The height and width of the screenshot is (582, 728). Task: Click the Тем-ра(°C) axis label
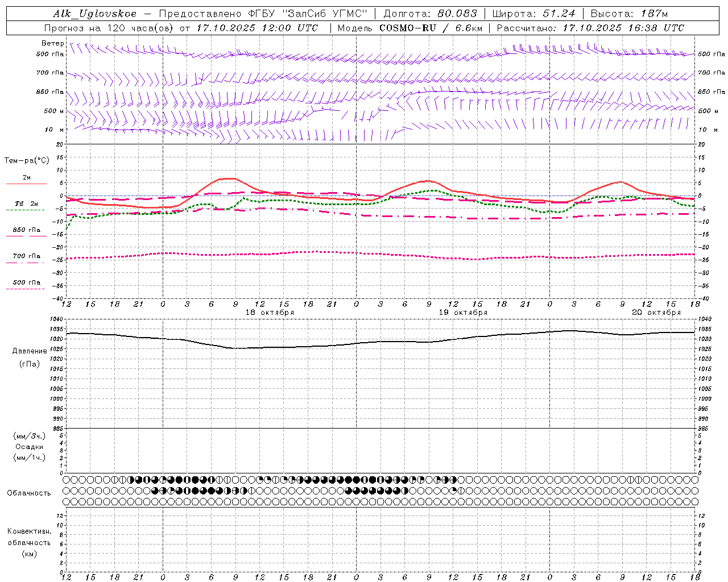[27, 161]
